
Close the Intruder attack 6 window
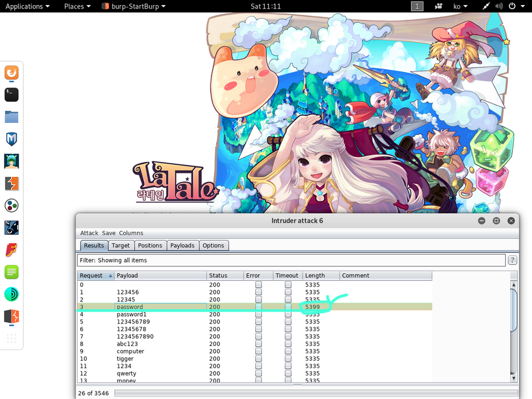point(511,221)
